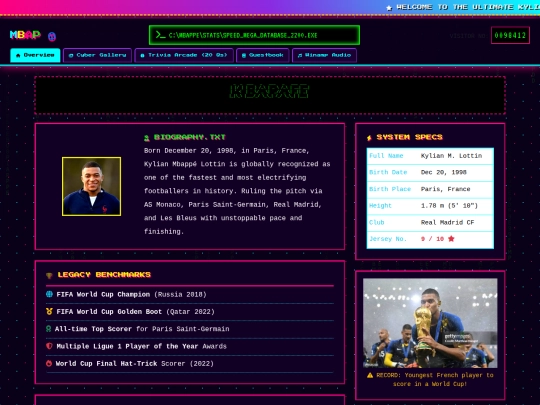Click the Jersey No. label in specs table
Image resolution: width=540 pixels, height=405 pixels.
tap(388, 239)
